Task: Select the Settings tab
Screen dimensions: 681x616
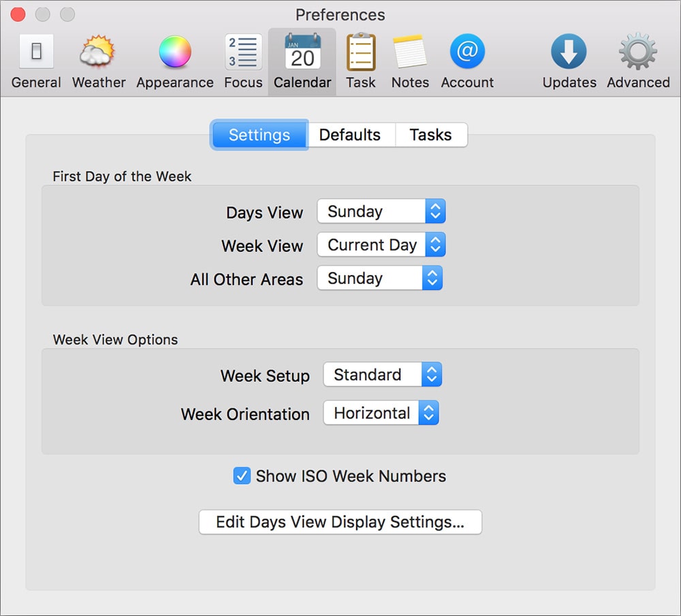Action: click(259, 135)
